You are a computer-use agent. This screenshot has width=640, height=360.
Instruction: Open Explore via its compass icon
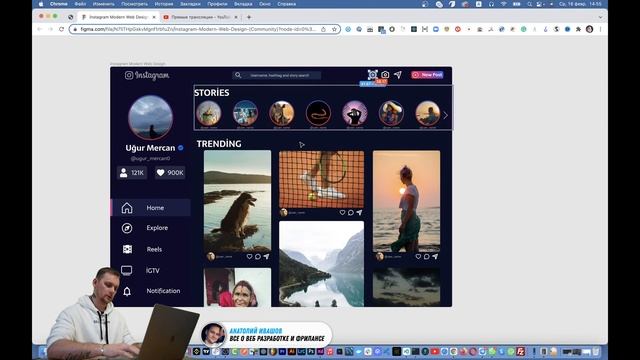click(127, 228)
